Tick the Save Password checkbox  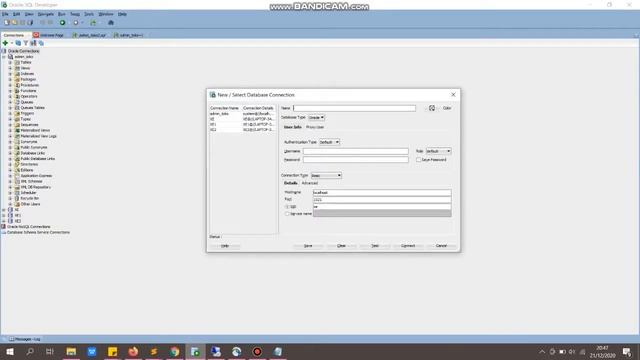click(x=418, y=160)
